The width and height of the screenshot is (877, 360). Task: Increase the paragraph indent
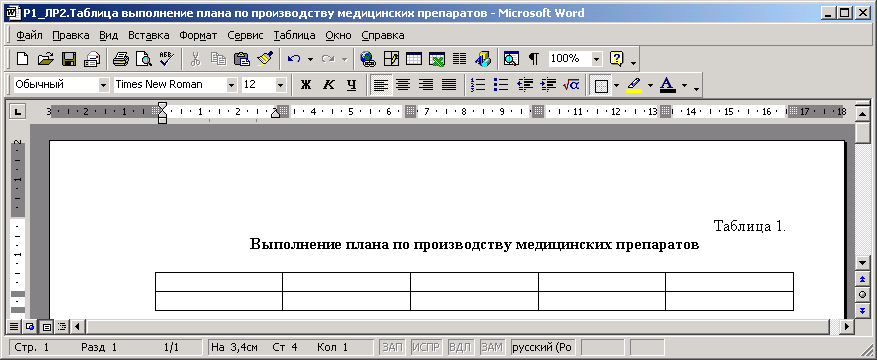coord(548,84)
